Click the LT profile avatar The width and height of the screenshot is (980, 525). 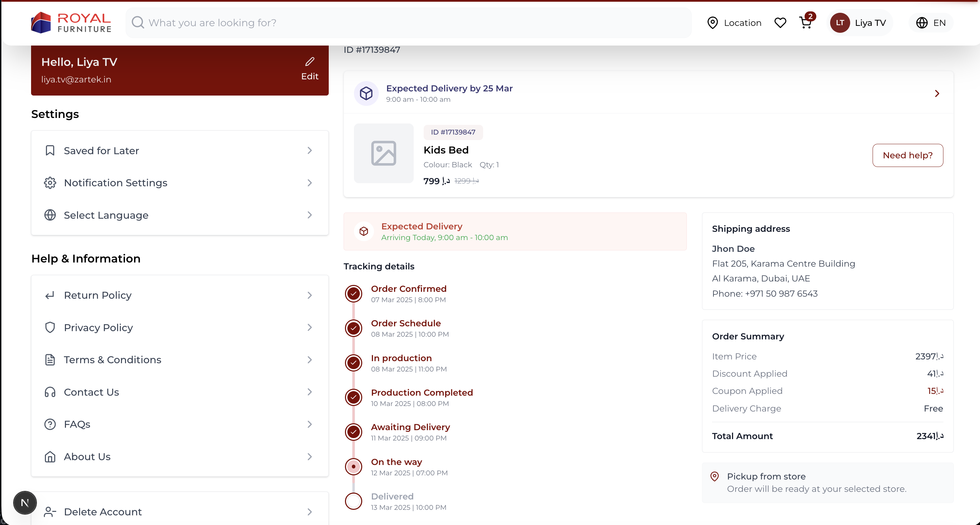coord(839,23)
